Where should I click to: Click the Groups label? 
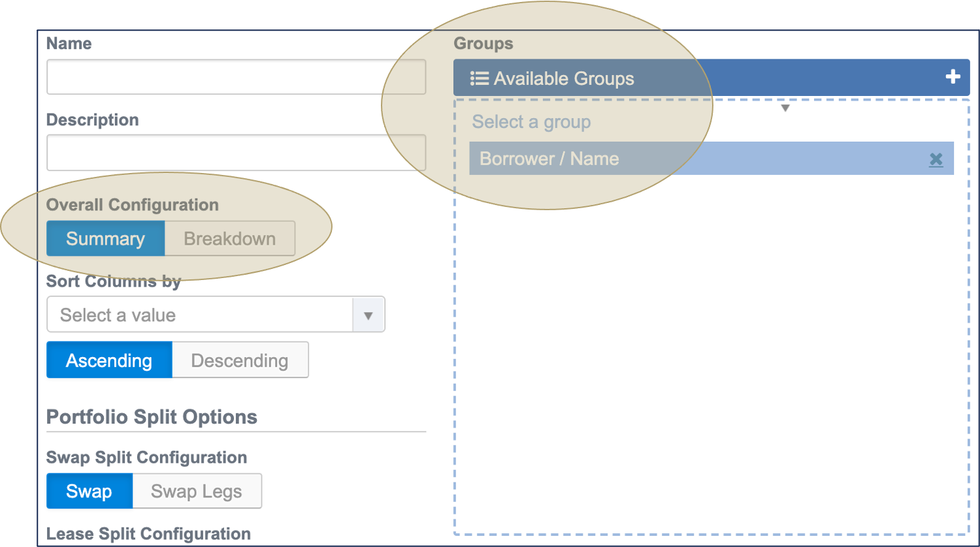tap(483, 44)
